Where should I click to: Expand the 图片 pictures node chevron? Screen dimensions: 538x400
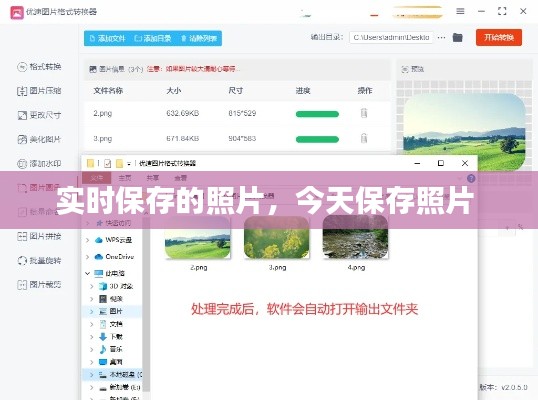tap(92, 311)
